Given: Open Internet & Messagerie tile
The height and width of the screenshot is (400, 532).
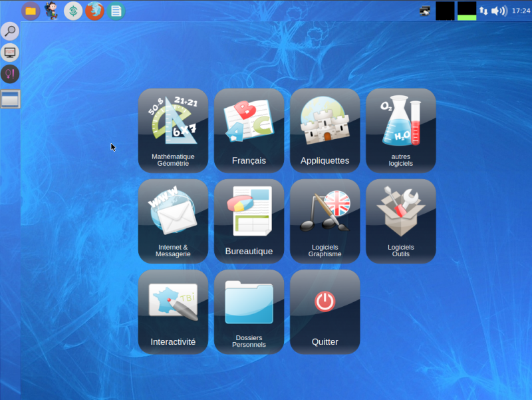Looking at the screenshot, I should tap(173, 222).
